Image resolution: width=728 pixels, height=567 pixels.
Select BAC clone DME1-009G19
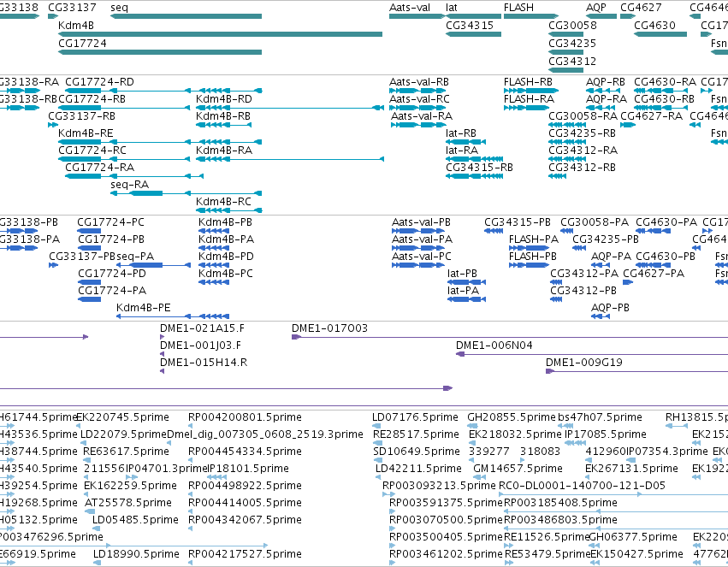tap(637, 371)
